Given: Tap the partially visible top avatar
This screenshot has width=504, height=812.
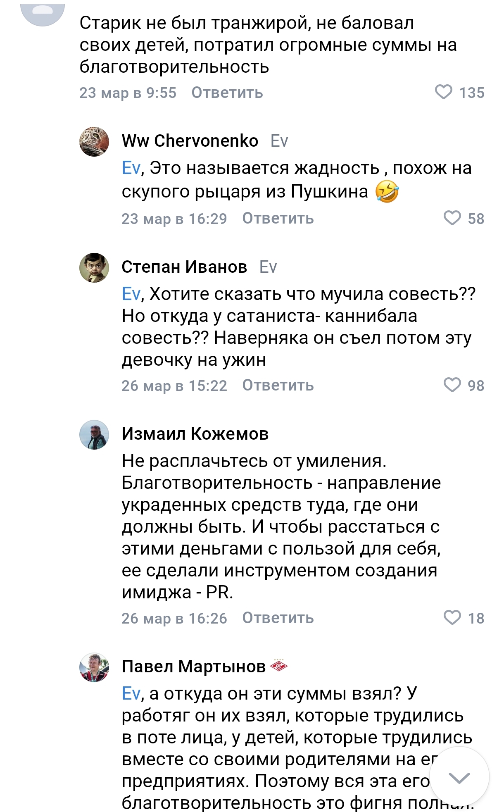Looking at the screenshot, I should coord(43,13).
